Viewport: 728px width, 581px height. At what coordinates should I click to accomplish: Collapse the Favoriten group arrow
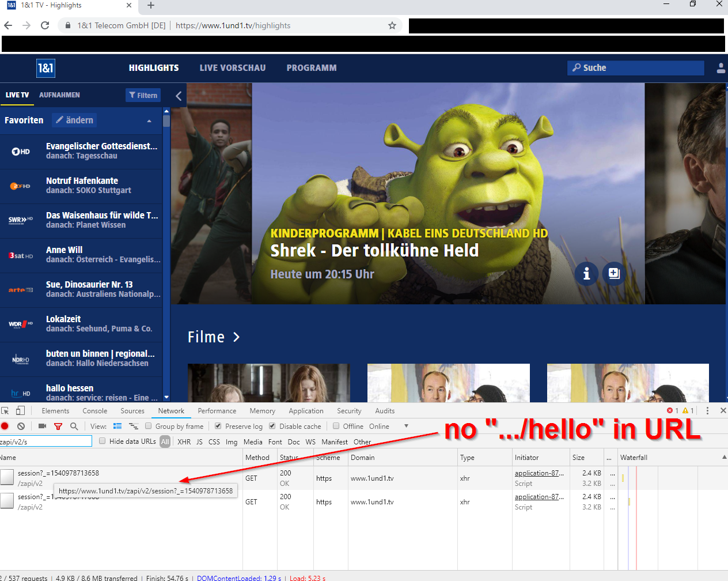point(149,120)
